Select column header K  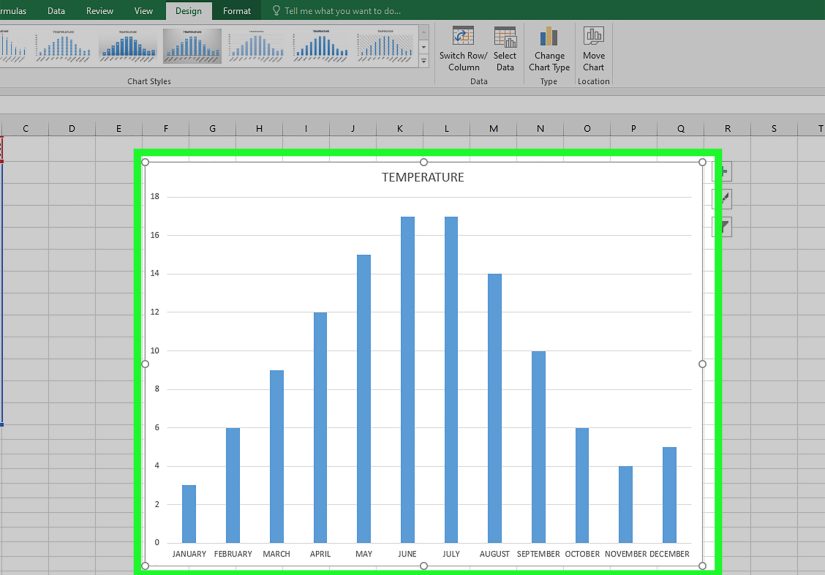400,128
